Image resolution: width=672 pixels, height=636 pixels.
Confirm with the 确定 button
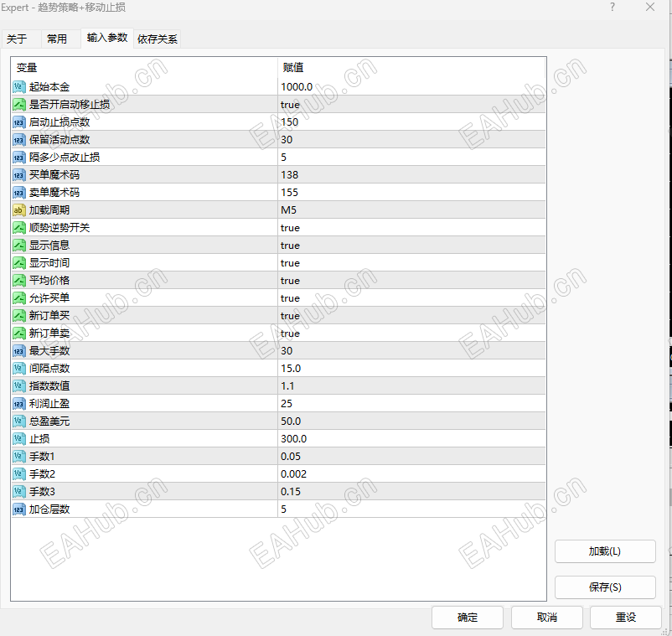[468, 618]
